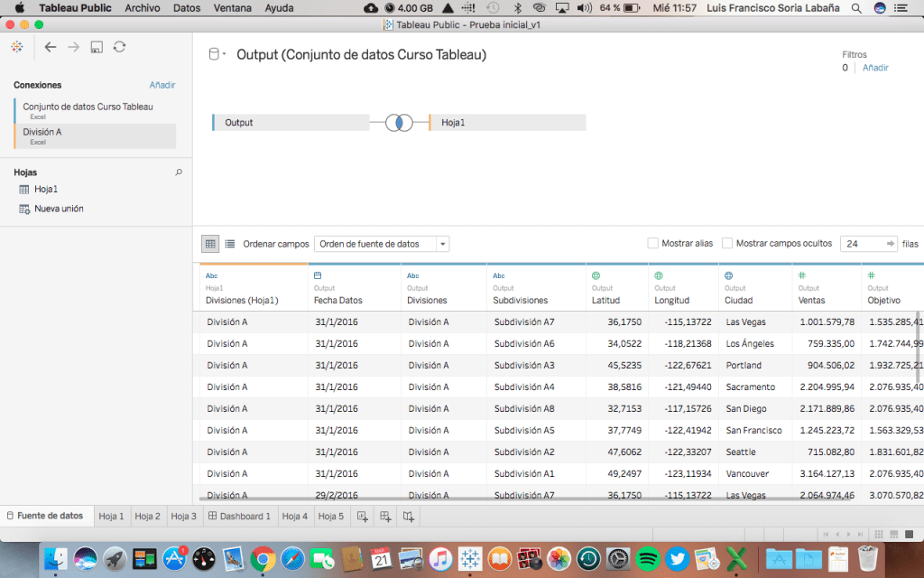924x578 pixels.
Task: Open Google Chrome from the dock
Action: point(263,558)
